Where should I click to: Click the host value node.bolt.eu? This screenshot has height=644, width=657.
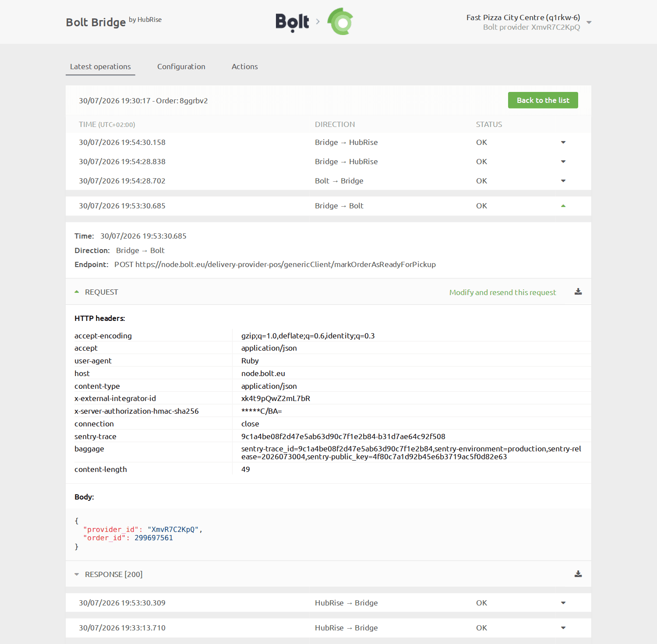tap(263, 373)
